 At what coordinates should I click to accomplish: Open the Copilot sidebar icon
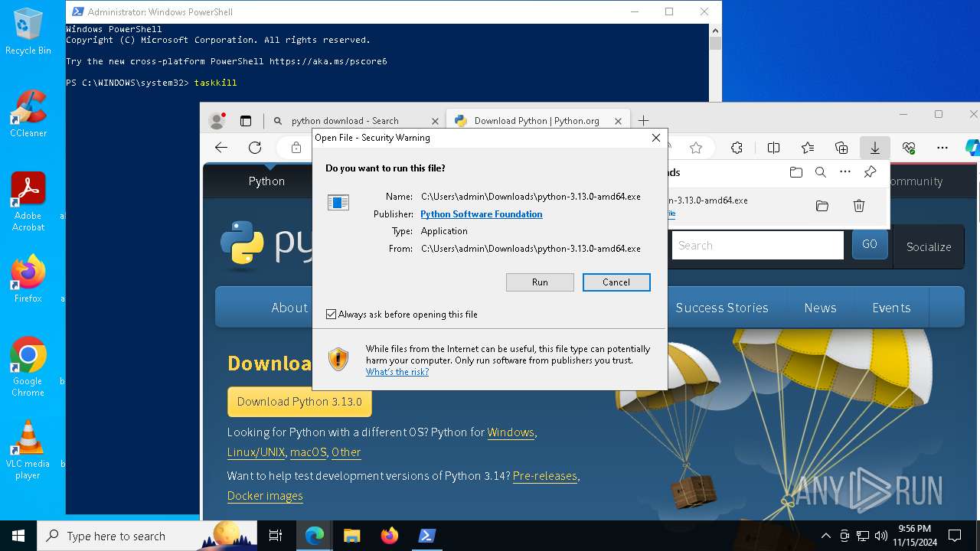click(972, 148)
